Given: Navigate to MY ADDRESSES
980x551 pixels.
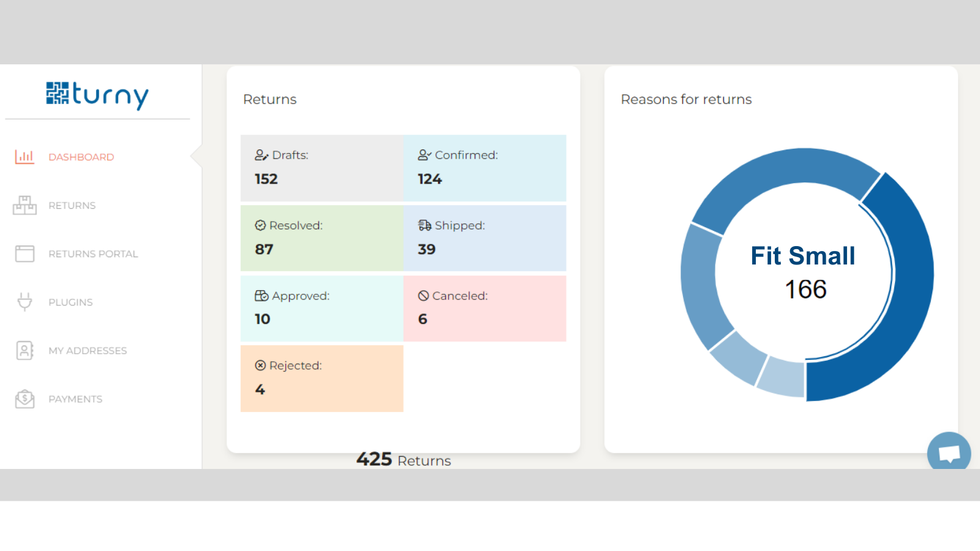Looking at the screenshot, I should tap(88, 350).
